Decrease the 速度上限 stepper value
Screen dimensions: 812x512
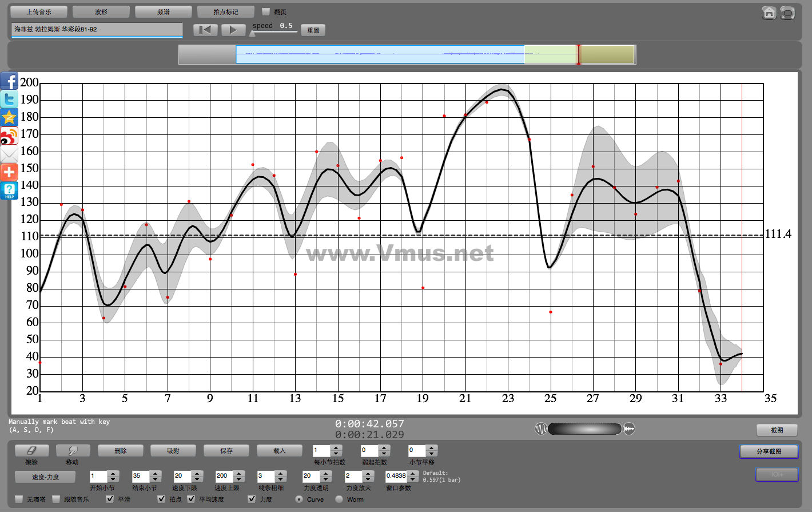coord(239,479)
